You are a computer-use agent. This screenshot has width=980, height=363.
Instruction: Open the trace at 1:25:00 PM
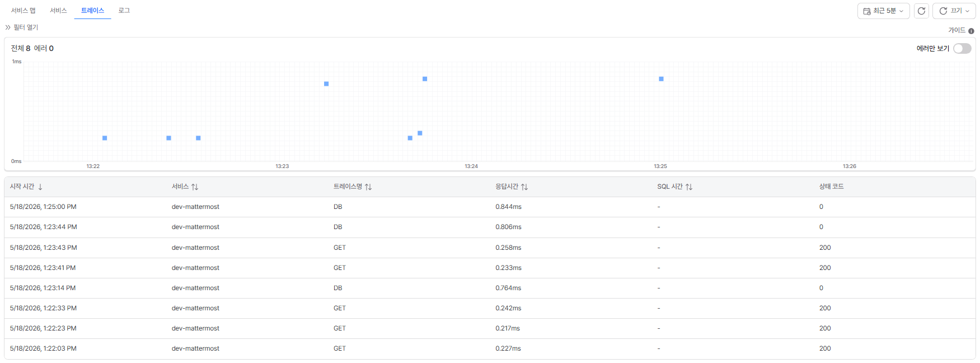coord(490,207)
